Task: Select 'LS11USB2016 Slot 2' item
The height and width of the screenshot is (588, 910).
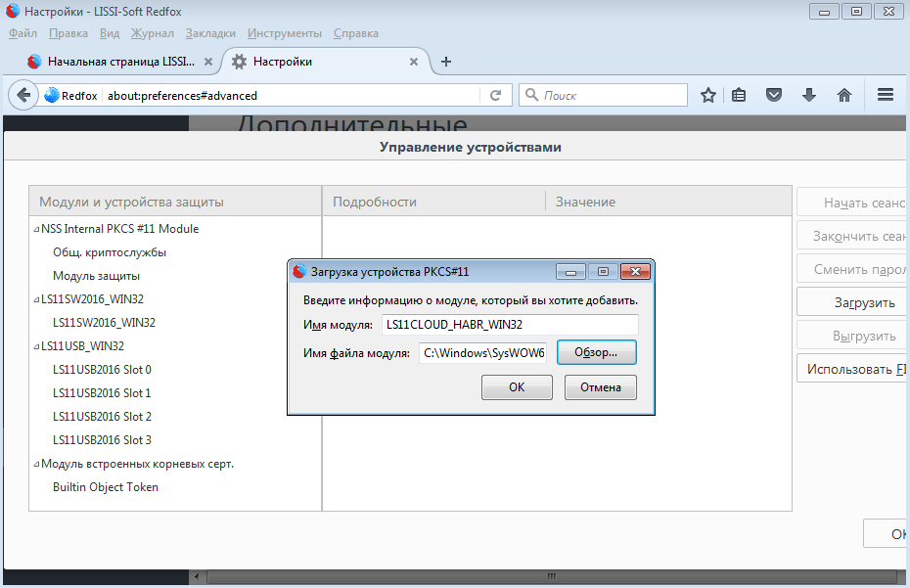Action: coord(102,417)
